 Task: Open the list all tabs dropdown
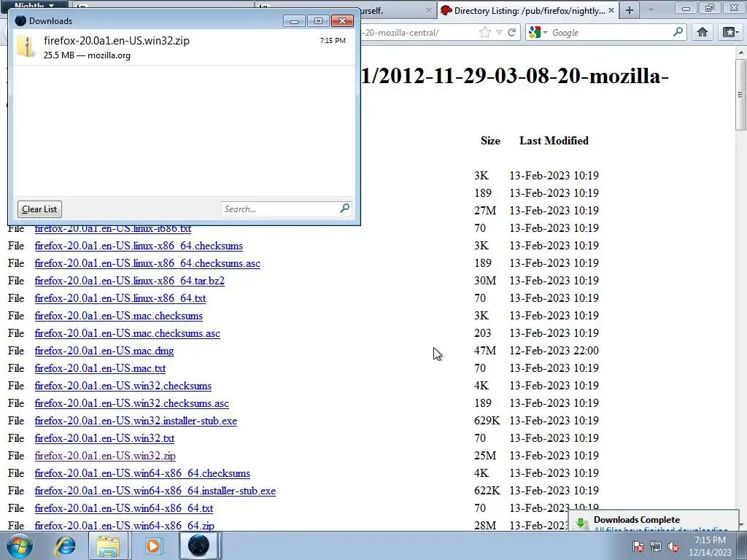coord(651,9)
